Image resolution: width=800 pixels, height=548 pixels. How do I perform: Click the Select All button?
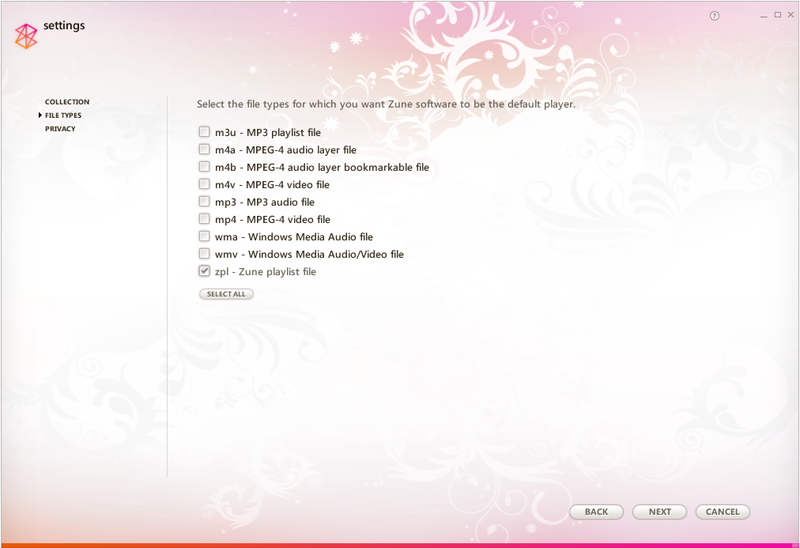(226, 294)
